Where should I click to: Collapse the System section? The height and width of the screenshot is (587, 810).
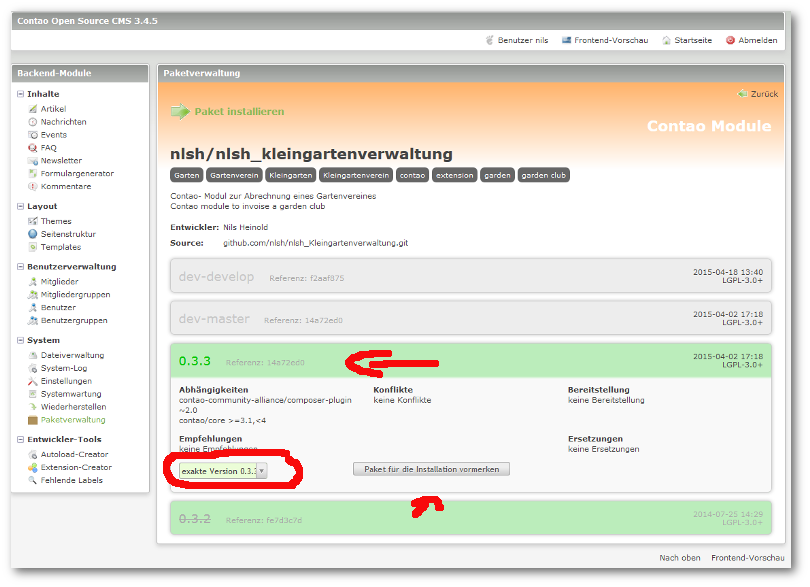click(21, 340)
